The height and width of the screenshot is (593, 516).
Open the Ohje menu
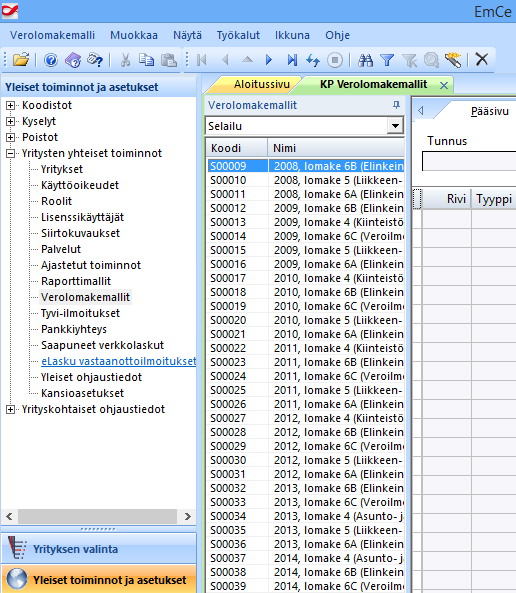337,35
